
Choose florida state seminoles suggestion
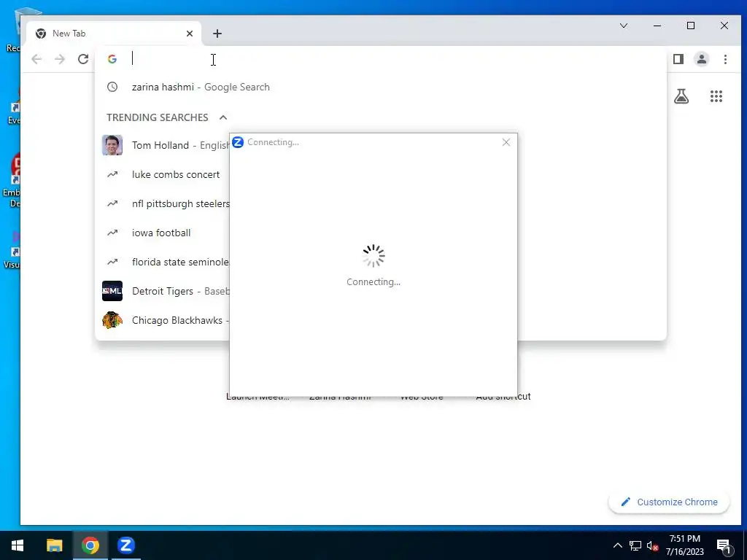(x=163, y=262)
